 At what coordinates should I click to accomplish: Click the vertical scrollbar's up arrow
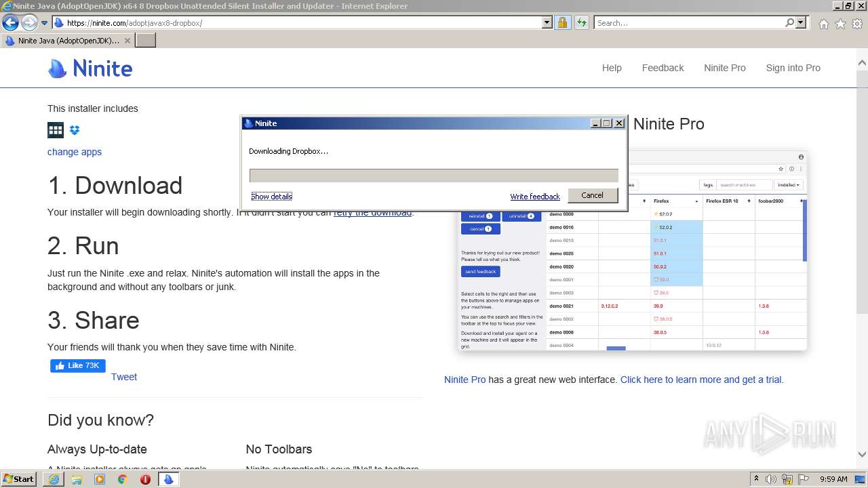click(862, 62)
